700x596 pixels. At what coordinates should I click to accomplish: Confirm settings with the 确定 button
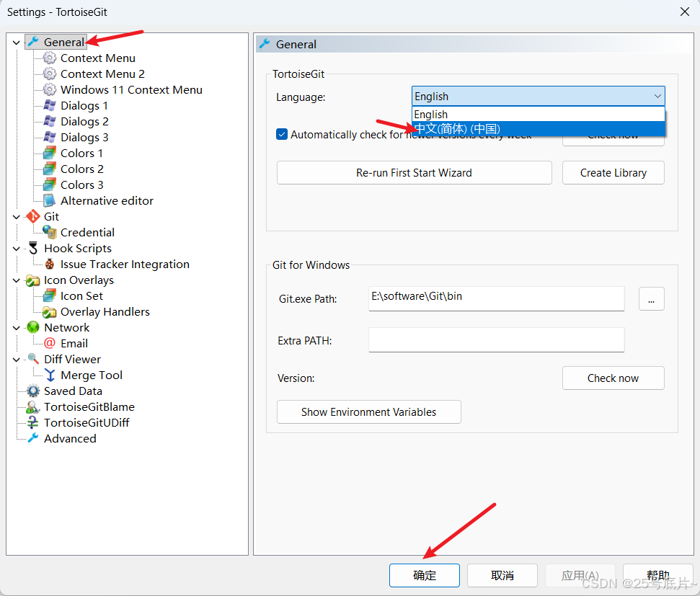(x=424, y=576)
